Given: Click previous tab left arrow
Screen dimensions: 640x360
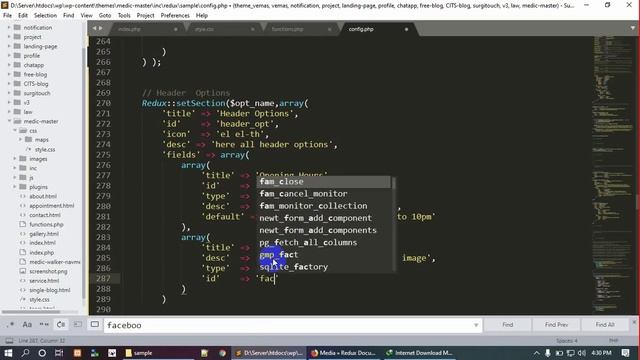Looking at the screenshot, I should [94, 29].
